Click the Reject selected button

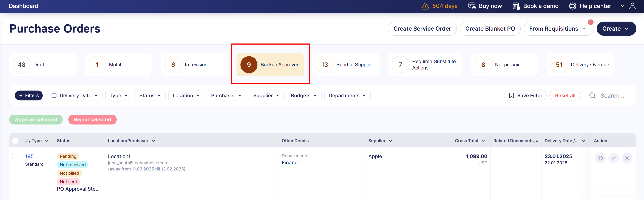[x=92, y=120]
